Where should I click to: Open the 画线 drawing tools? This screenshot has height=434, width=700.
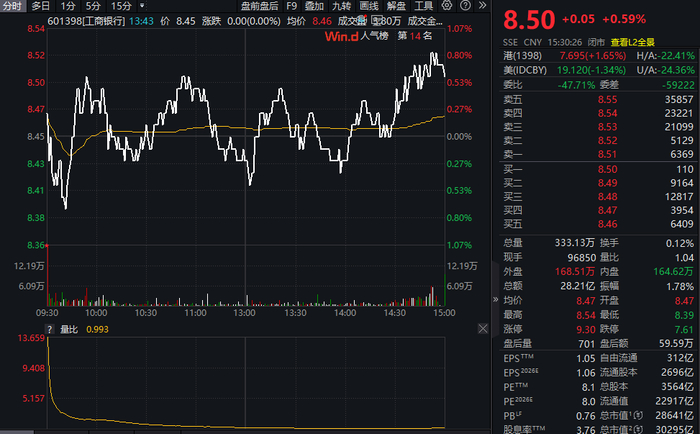[x=369, y=6]
